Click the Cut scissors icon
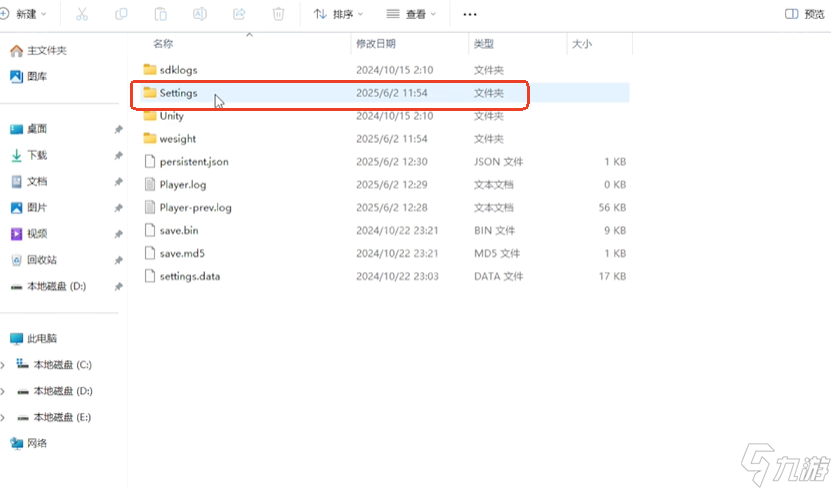 (x=82, y=14)
